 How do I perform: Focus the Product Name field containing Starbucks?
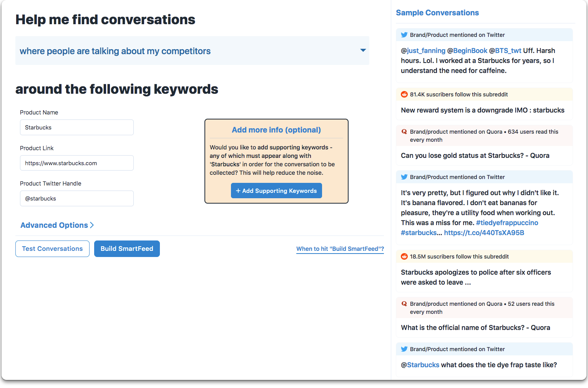77,128
